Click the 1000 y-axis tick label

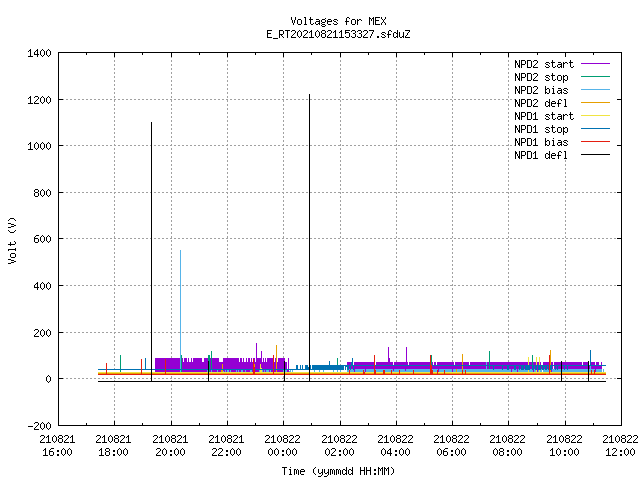39,146
